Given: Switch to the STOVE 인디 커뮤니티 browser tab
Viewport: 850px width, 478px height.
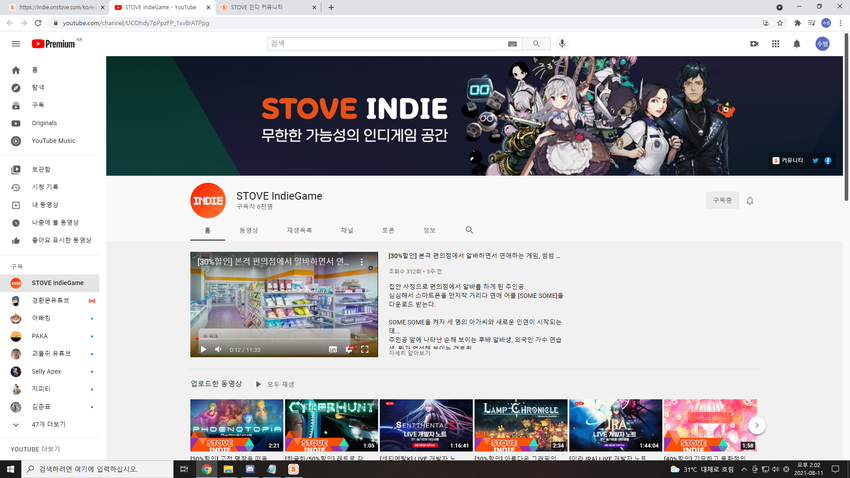Looking at the screenshot, I should tap(268, 8).
